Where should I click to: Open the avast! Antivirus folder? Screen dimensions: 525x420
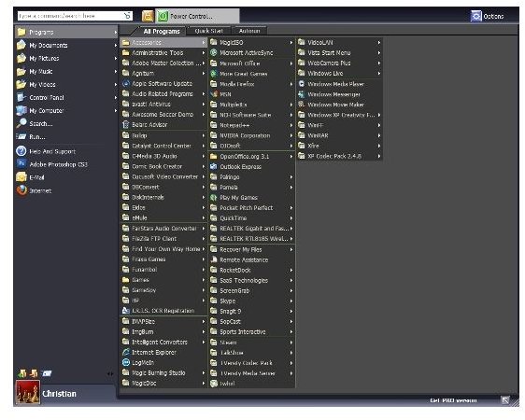click(163, 104)
